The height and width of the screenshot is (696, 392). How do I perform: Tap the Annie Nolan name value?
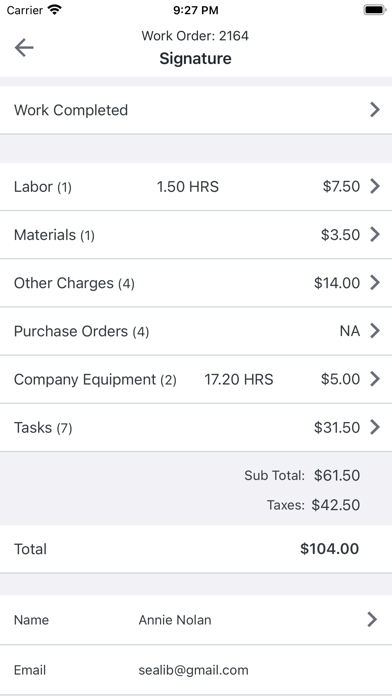coord(175,620)
